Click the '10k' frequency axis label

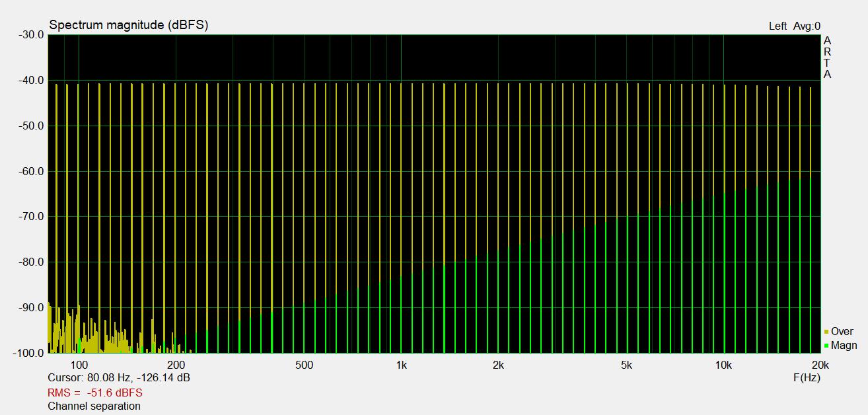pos(723,365)
